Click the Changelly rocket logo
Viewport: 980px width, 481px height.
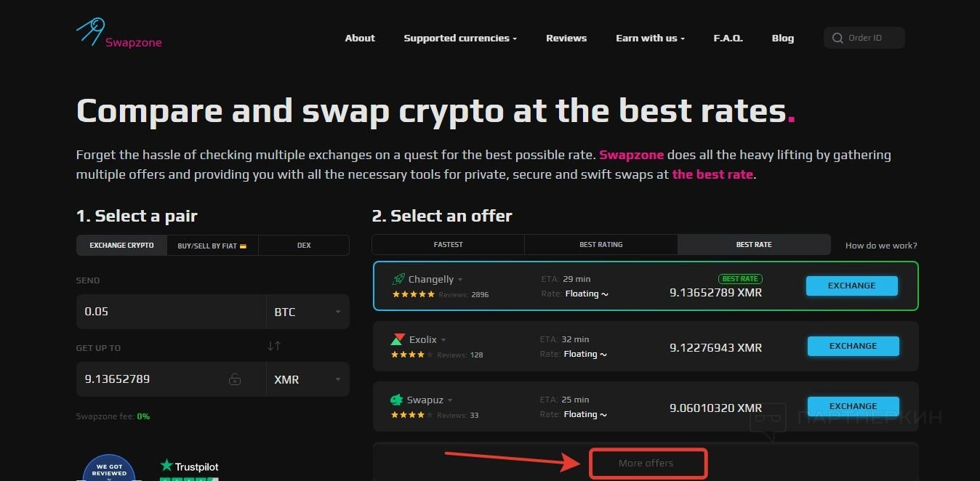tap(398, 279)
